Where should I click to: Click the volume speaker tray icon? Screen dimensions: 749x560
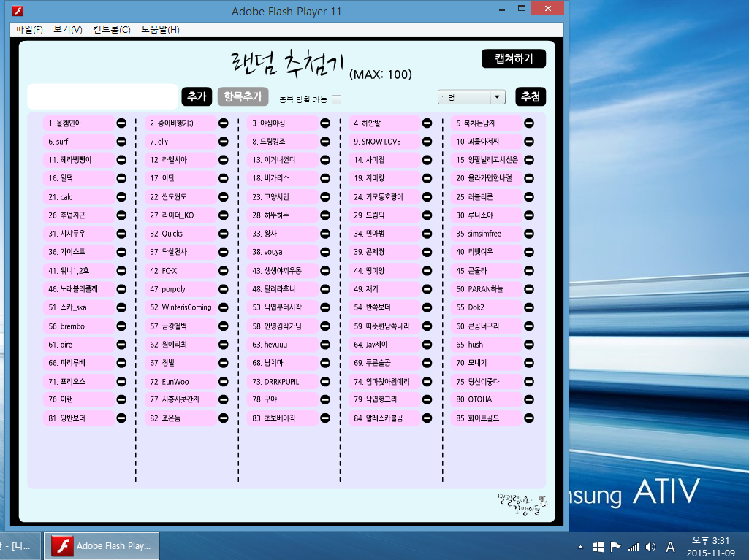click(650, 547)
